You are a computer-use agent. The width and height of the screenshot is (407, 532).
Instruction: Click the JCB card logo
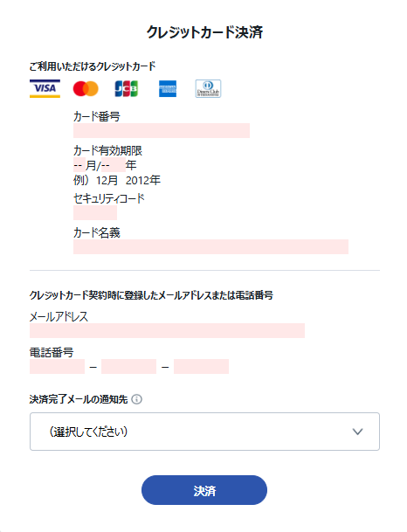point(126,88)
